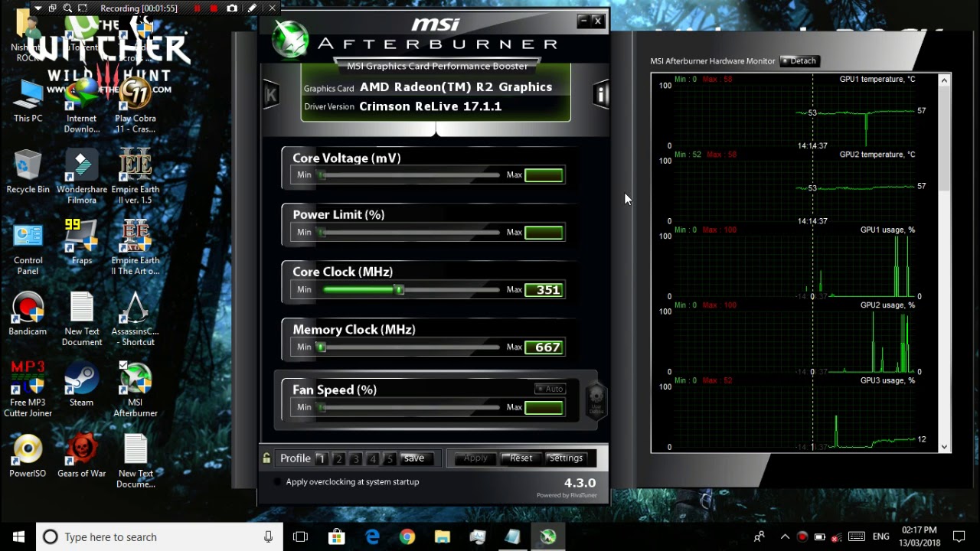Click the Apply button
The height and width of the screenshot is (551, 980).
(x=475, y=458)
